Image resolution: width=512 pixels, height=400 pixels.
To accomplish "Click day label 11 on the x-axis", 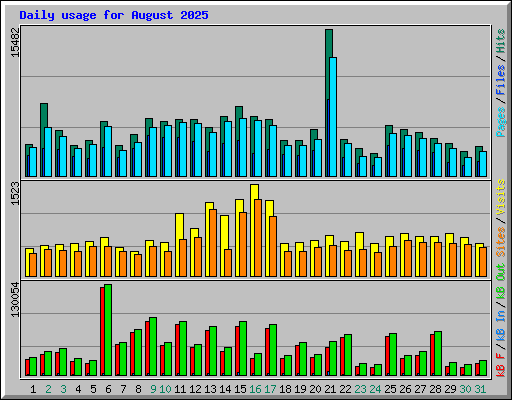I will (180, 389).
